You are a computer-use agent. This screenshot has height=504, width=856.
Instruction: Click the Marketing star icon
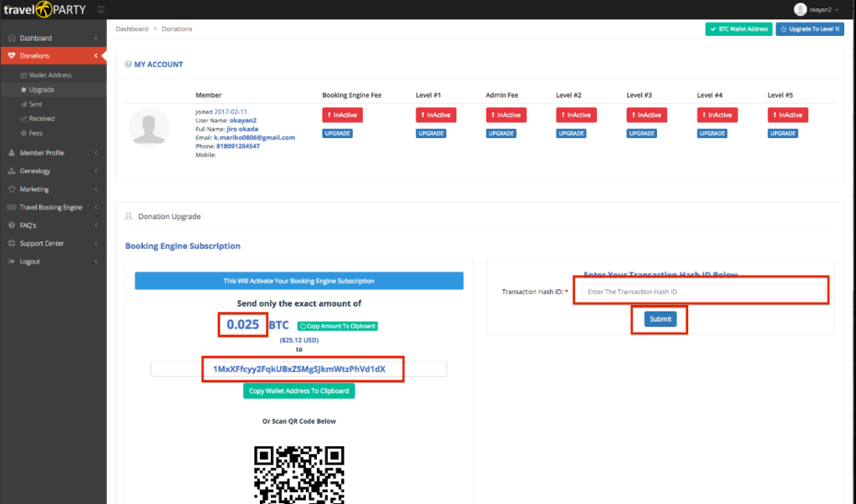(12, 189)
